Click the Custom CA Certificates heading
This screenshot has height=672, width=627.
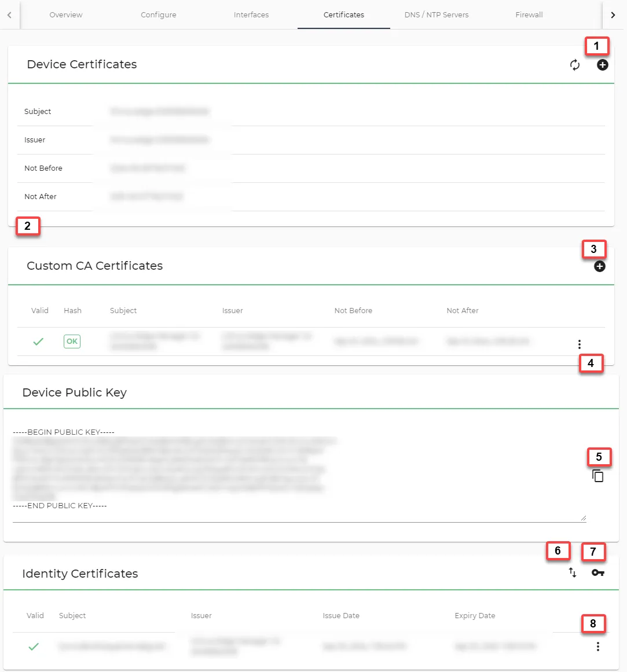click(95, 266)
